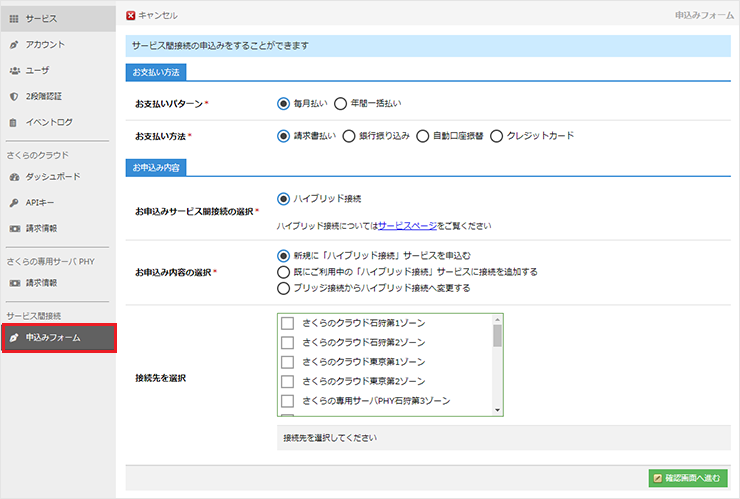
Task: Check さくらのクラウド東京第2ゾーン checkbox
Action: [x=288, y=381]
